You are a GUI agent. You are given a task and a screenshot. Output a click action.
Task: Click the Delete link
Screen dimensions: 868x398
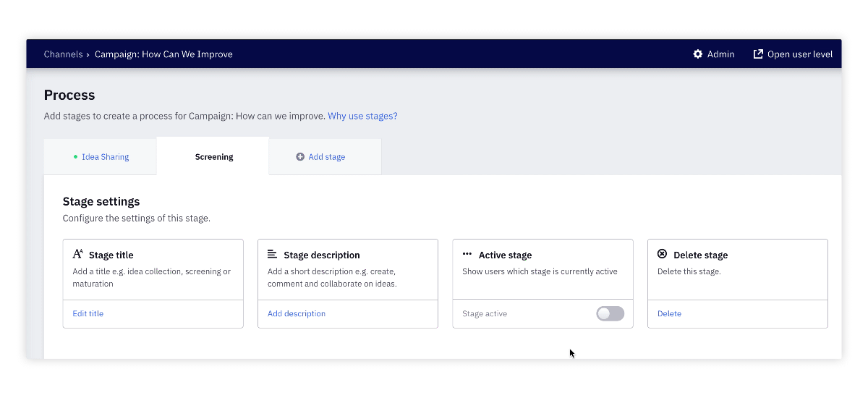(x=669, y=313)
